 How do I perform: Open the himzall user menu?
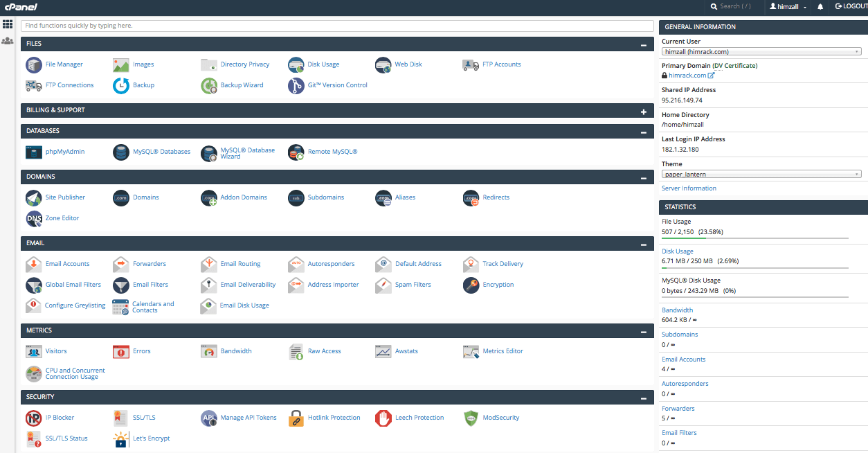click(x=788, y=6)
